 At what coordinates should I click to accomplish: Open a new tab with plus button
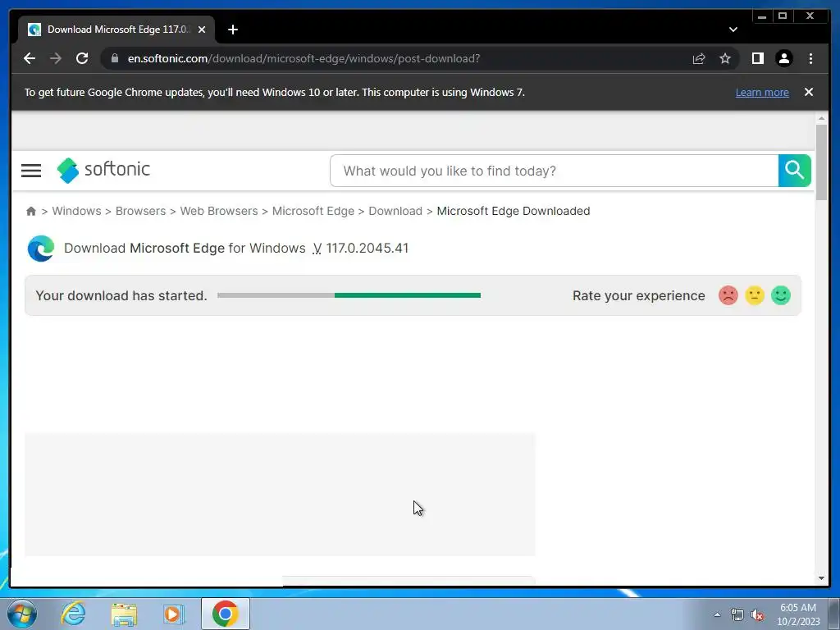click(232, 30)
